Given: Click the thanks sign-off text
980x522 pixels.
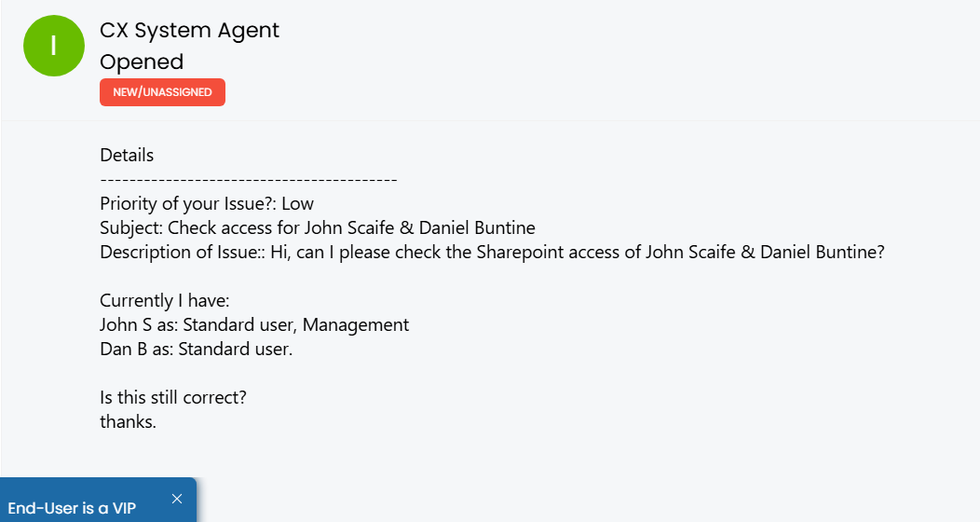Looking at the screenshot, I should pyautogui.click(x=129, y=422).
